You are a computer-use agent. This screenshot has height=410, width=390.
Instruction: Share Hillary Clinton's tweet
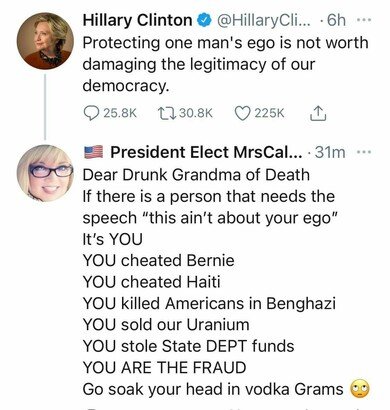[318, 113]
